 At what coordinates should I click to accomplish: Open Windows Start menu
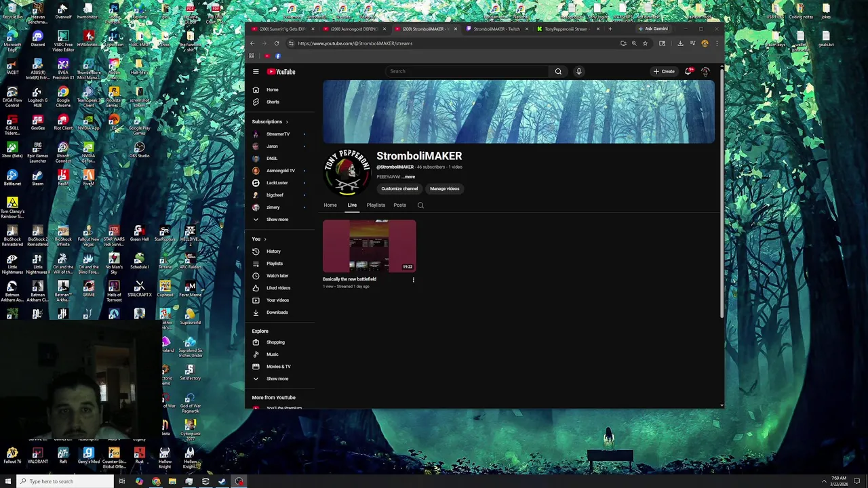click(x=7, y=481)
